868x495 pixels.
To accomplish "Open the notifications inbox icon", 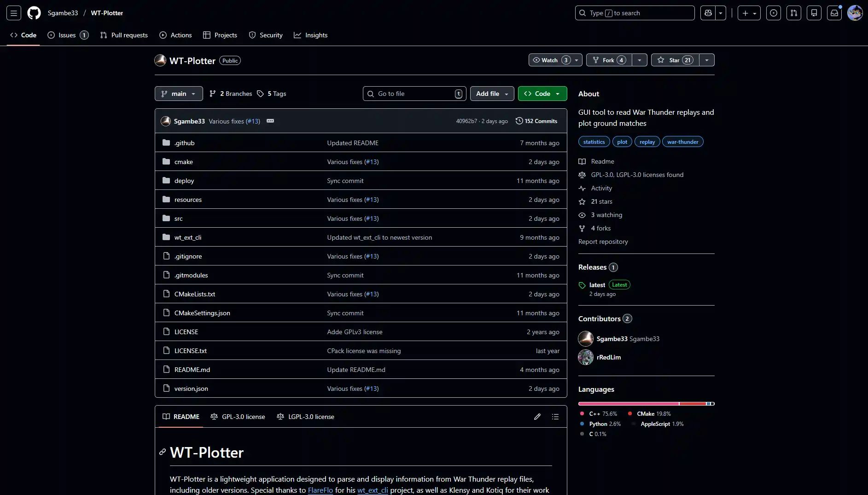I will [834, 13].
